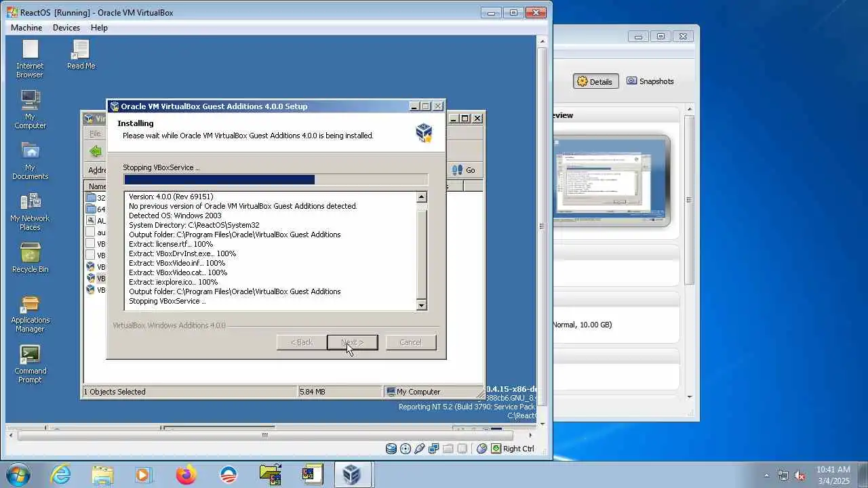868x488 pixels.
Task: Click the volume muted tray icon
Action: point(800,475)
